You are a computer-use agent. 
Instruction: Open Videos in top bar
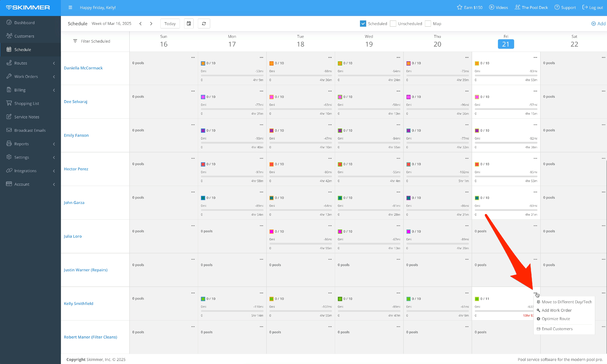[498, 7]
